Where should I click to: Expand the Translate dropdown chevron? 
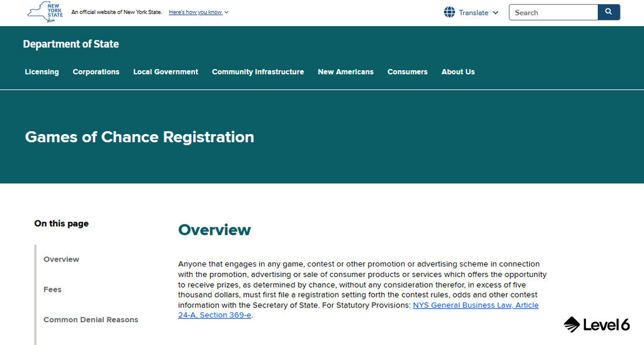495,13
